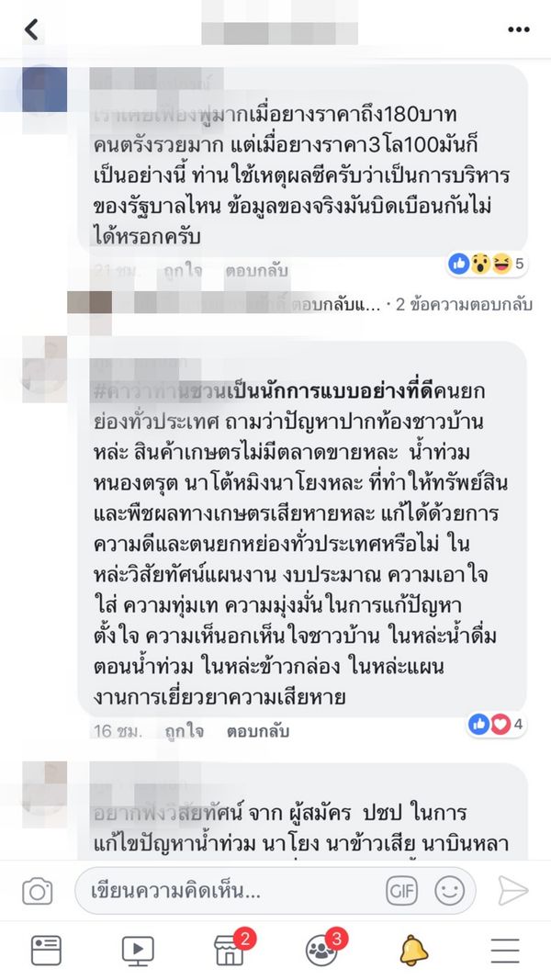This screenshot has height=980, width=551.
Task: Tap the send arrow icon
Action: point(513,891)
